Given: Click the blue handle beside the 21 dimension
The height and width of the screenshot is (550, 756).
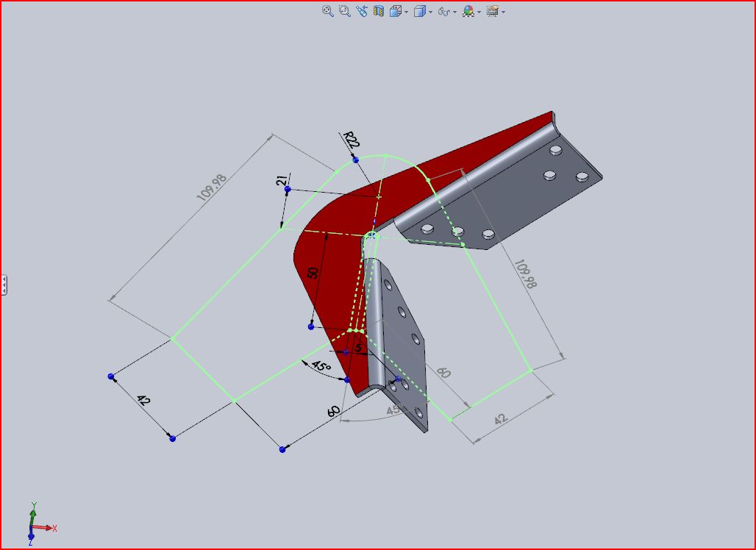Looking at the screenshot, I should click(288, 190).
